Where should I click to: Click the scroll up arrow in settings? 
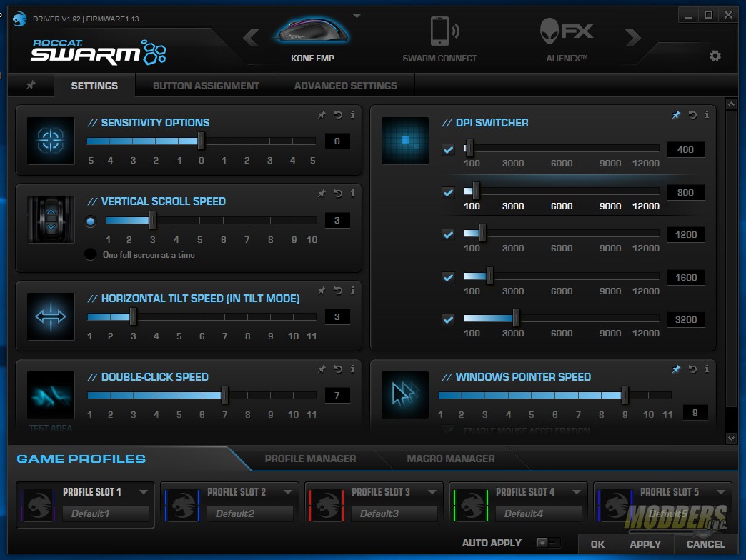point(731,104)
